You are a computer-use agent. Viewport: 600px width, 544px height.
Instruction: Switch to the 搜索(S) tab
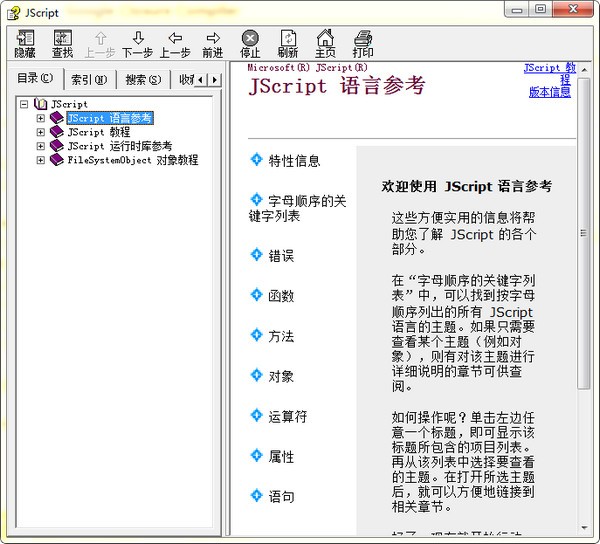[143, 80]
